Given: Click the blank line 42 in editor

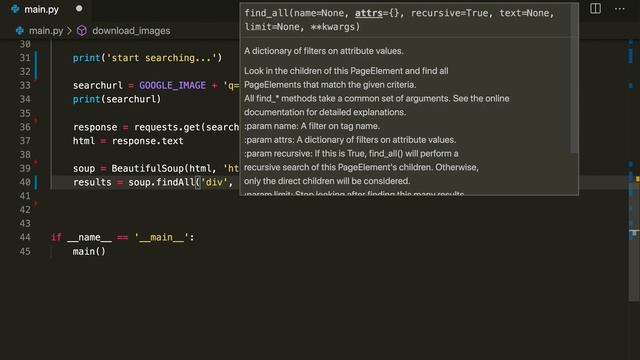Looking at the screenshot, I should (339, 210).
